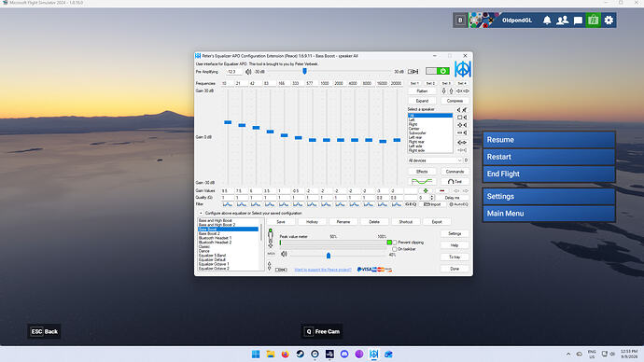The width and height of the screenshot is (644, 362).
Task: Click the GEQ graphic equalizer icon
Action: click(x=411, y=204)
